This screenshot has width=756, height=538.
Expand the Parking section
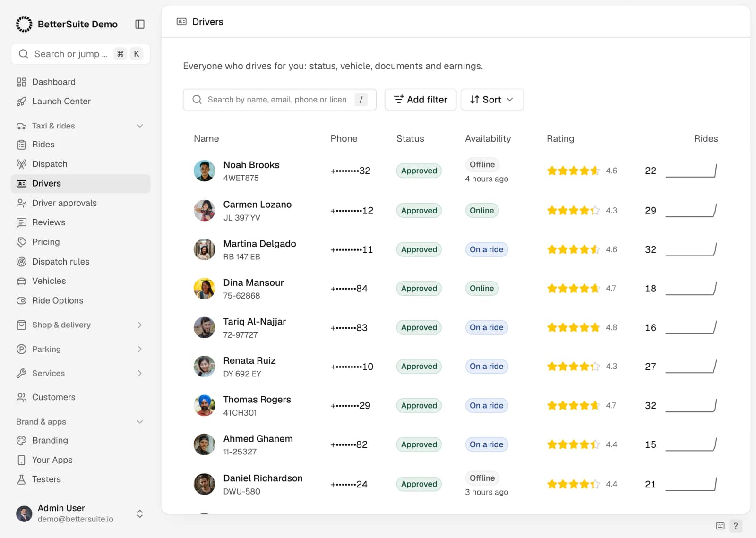pyautogui.click(x=140, y=349)
